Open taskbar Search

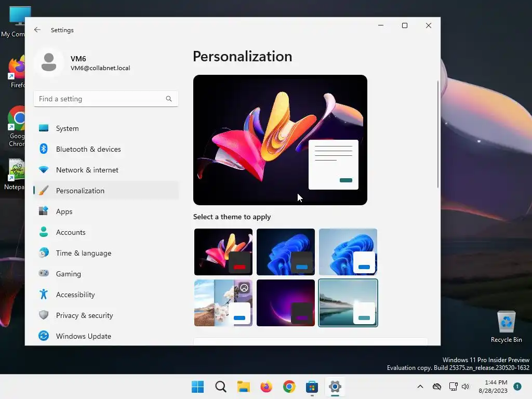220,387
